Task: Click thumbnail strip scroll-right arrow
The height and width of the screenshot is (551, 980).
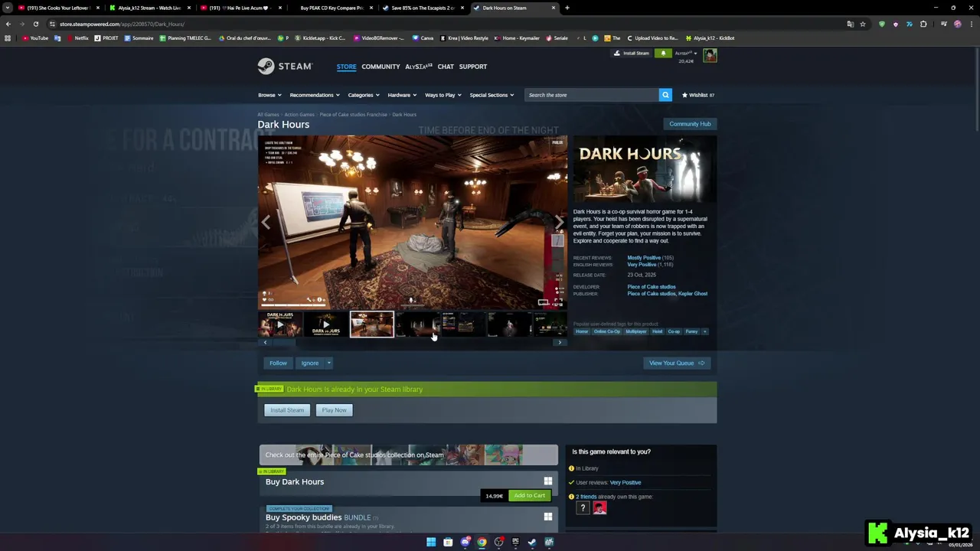Action: (560, 342)
